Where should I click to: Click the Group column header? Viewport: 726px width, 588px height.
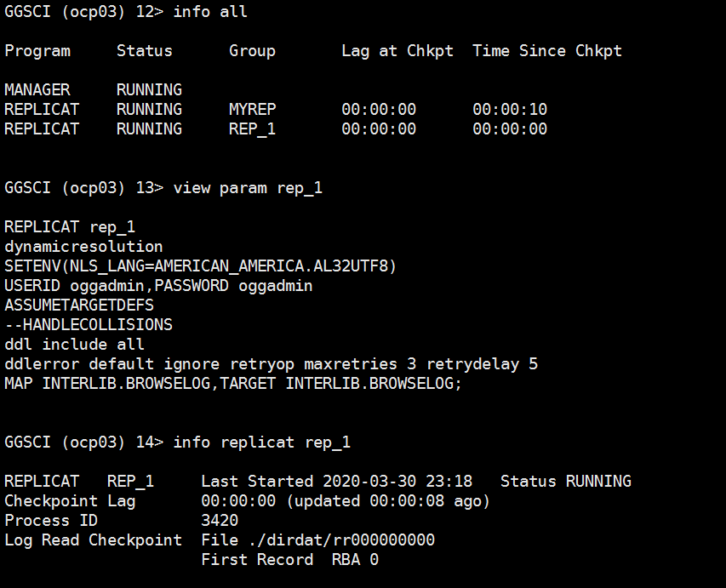coord(252,51)
